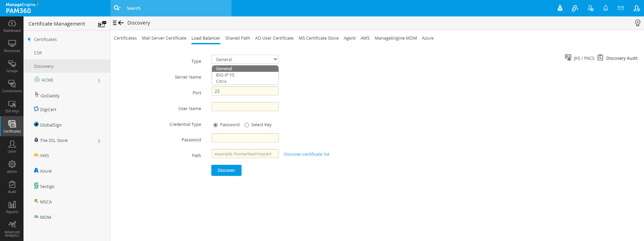Open SSH Keys in the sidebar
644x241 pixels.
click(12, 106)
